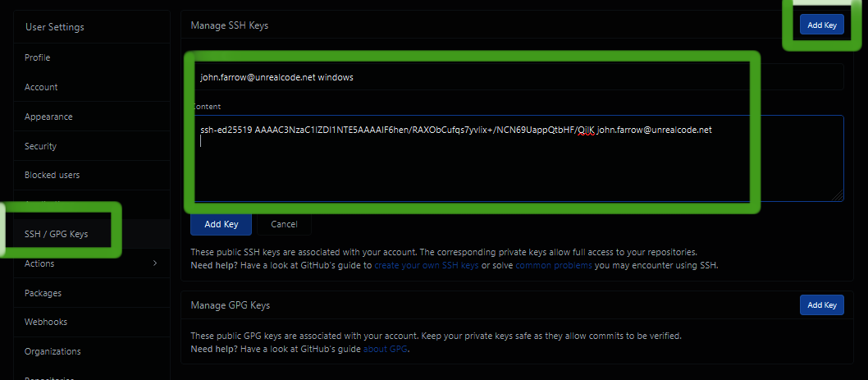Open 'create your own SSH keys' guide link
The height and width of the screenshot is (380, 868).
[x=427, y=266]
